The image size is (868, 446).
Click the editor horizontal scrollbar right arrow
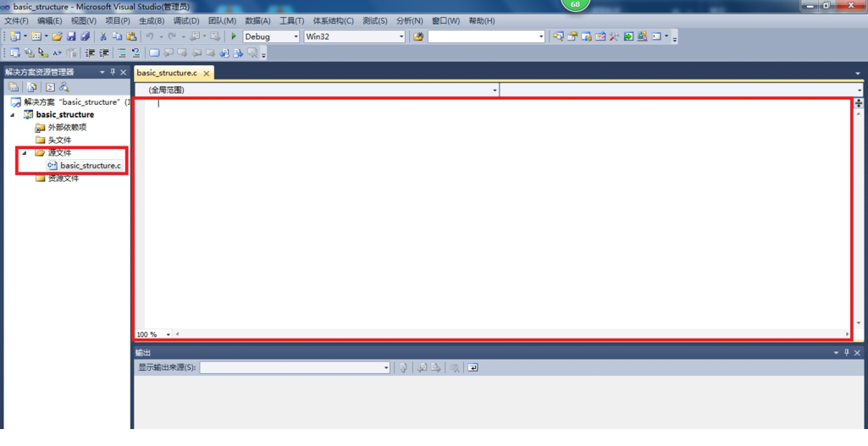pos(847,334)
